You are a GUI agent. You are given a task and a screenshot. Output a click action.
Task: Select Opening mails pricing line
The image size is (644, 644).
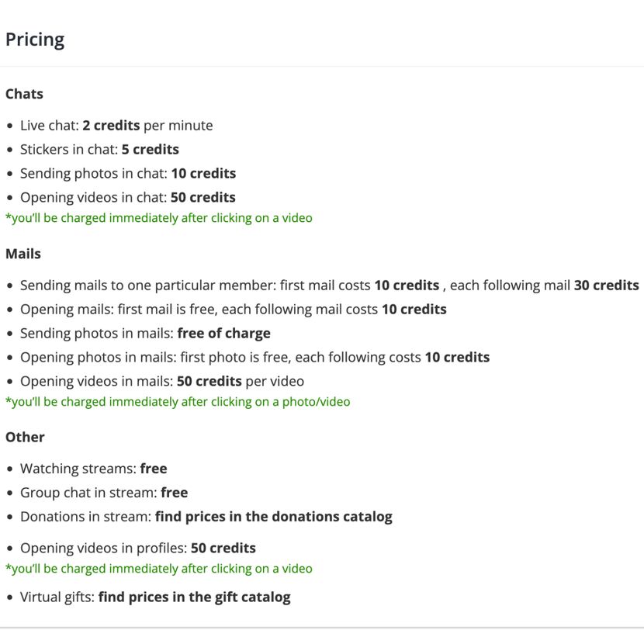(x=234, y=310)
